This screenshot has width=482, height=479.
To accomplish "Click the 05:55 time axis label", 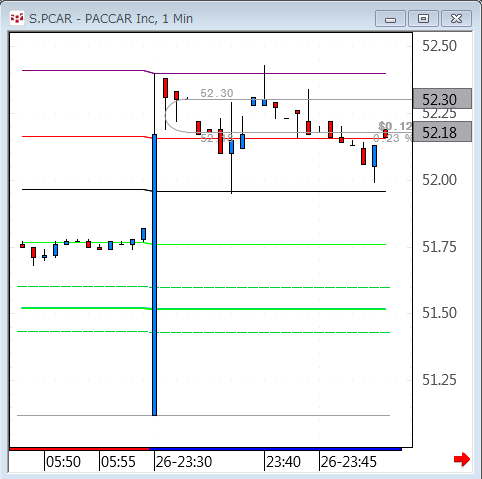I will (x=118, y=462).
